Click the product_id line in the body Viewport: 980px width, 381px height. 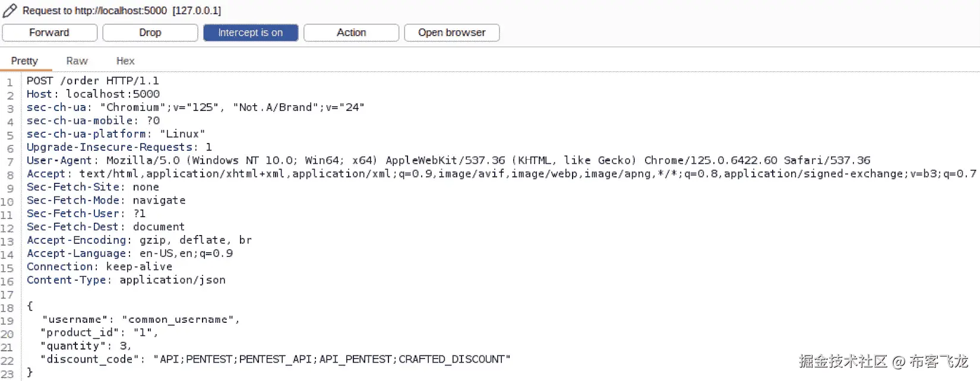98,332
